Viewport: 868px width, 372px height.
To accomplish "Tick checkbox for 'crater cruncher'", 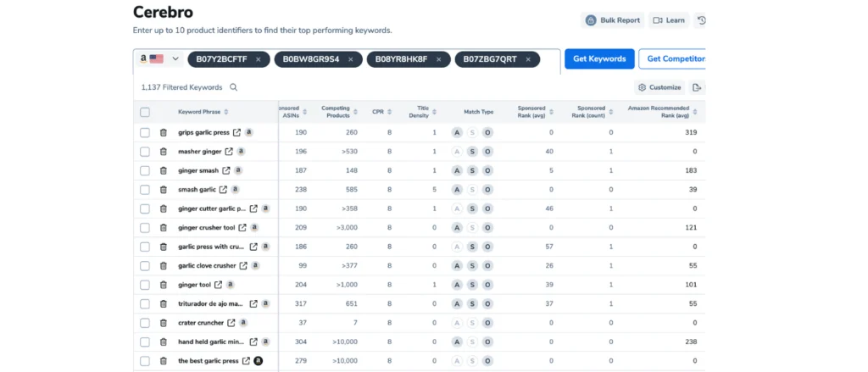I will pyautogui.click(x=145, y=323).
